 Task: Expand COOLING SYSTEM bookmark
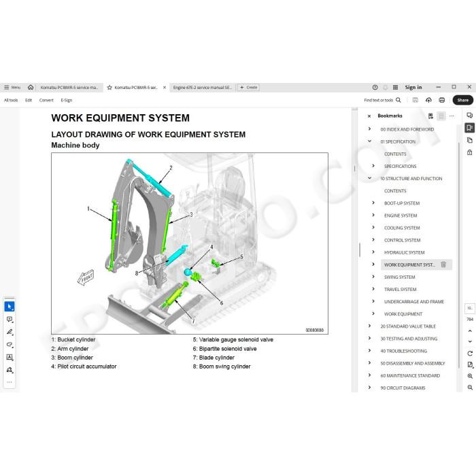point(373,227)
